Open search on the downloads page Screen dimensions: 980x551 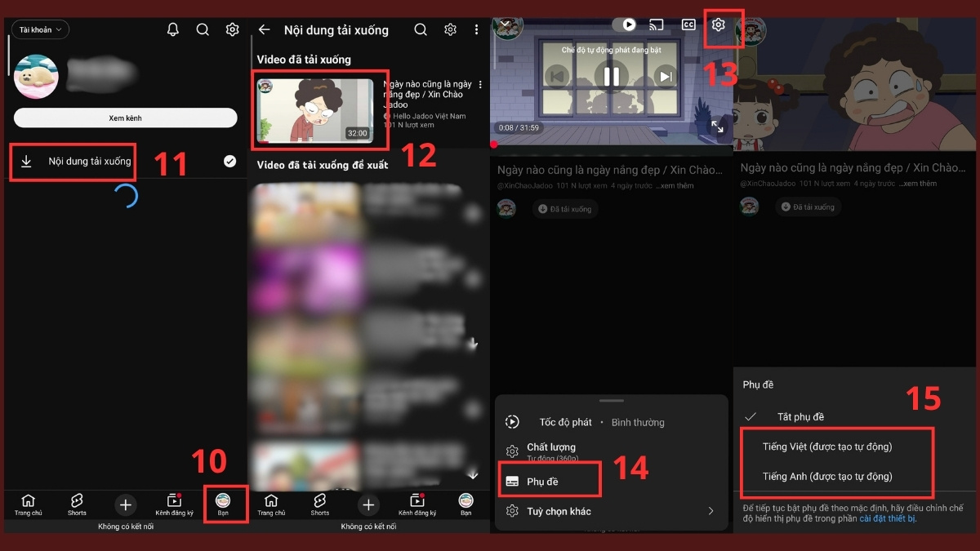point(421,29)
